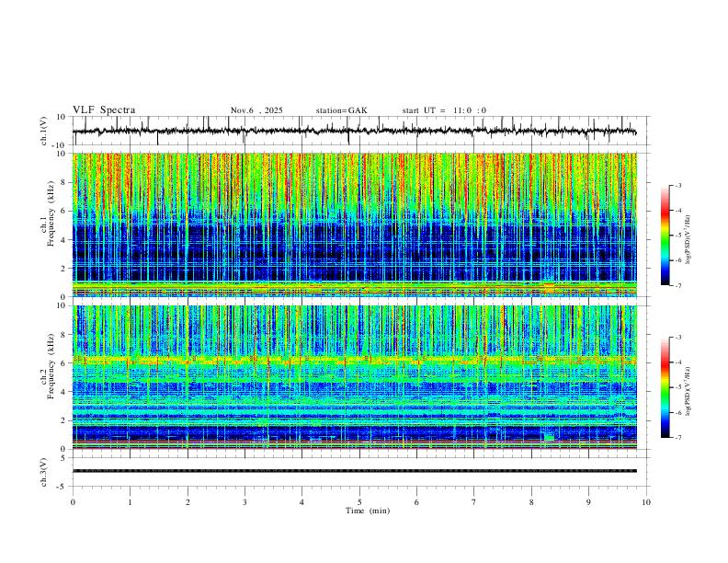728x563 pixels.
Task: Click the time axis tick label '8'
Action: [531, 502]
